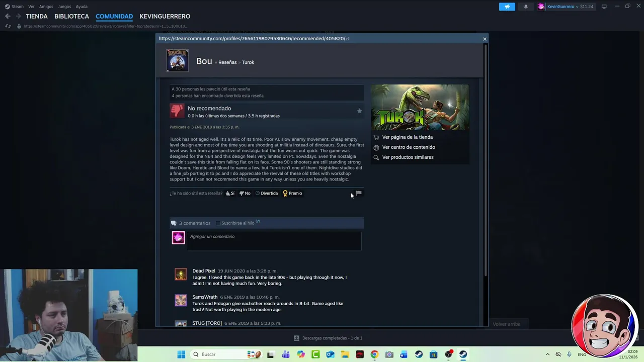The height and width of the screenshot is (362, 644).
Task: Open the Steam menu
Action: pyautogui.click(x=14, y=7)
